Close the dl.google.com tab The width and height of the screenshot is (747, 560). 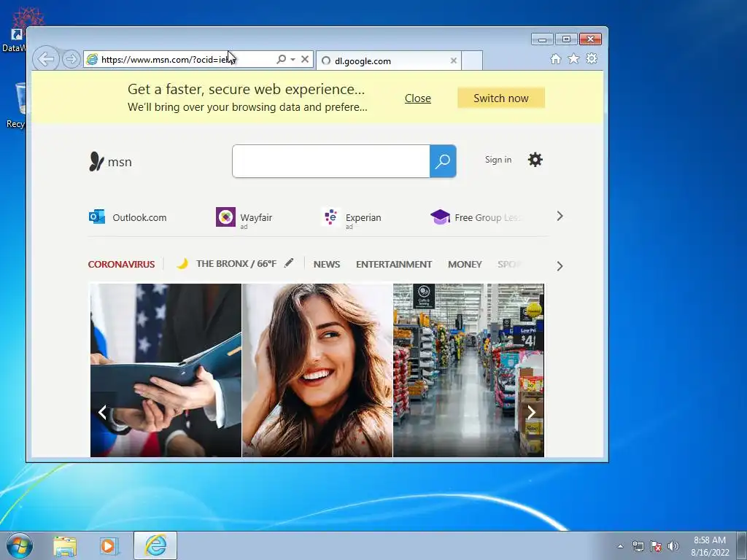[454, 61]
